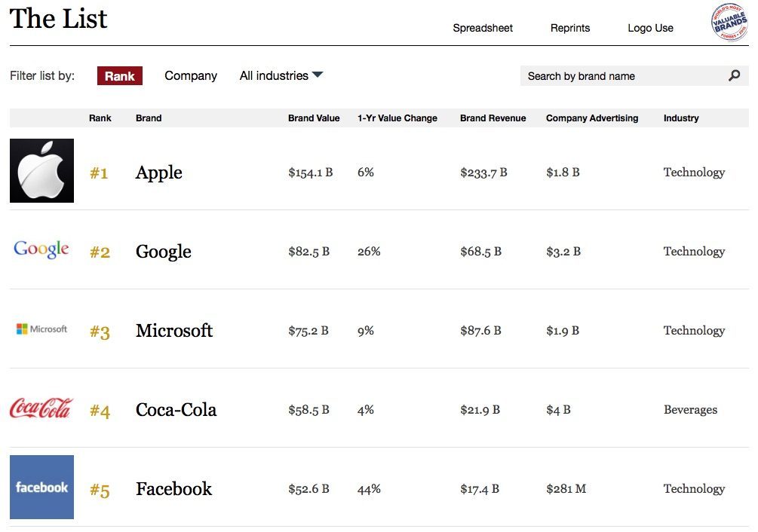This screenshot has height=532, width=758.
Task: Open the Facebook logo thumbnail
Action: (41, 487)
